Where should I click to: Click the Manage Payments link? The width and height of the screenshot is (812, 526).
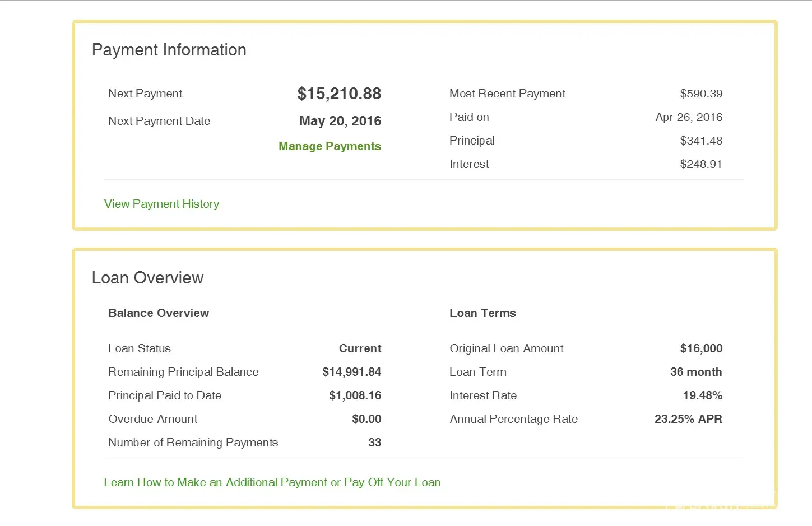[330, 146]
